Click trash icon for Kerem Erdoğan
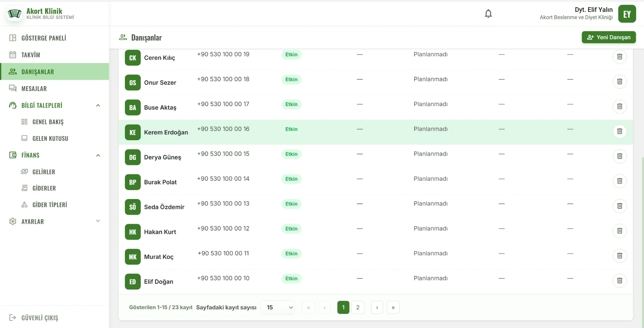 pyautogui.click(x=620, y=131)
